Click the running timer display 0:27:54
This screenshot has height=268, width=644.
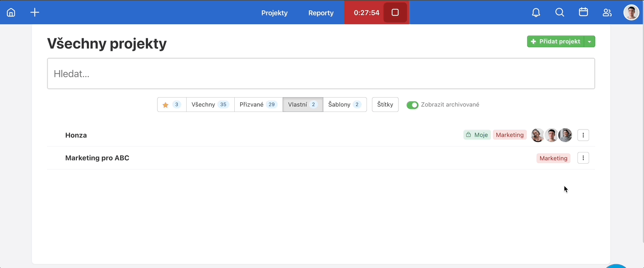pyautogui.click(x=367, y=13)
